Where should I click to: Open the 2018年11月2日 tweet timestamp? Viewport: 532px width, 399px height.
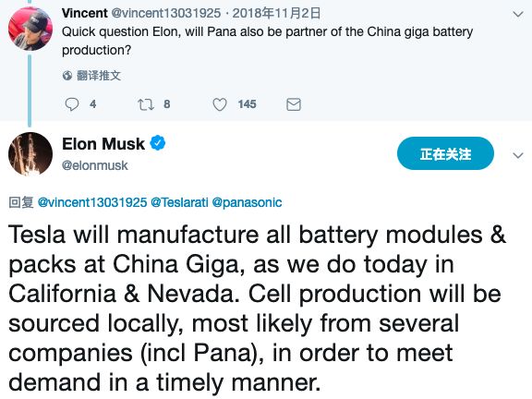point(276,13)
